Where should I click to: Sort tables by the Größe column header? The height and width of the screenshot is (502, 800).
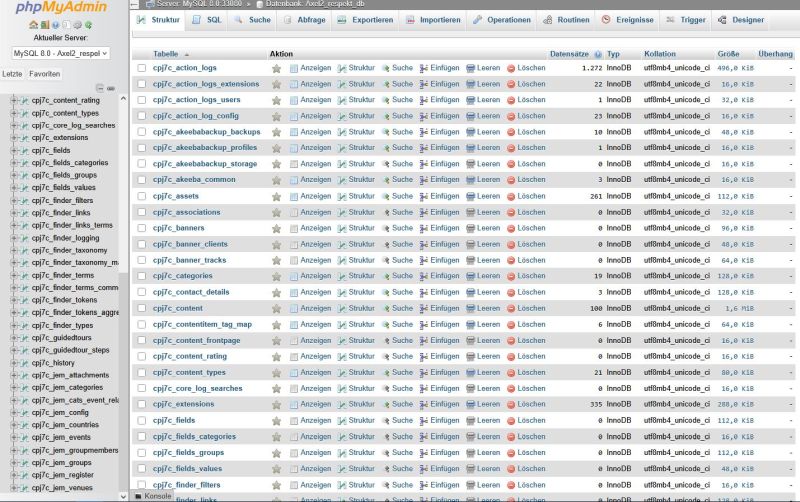[x=728, y=54]
